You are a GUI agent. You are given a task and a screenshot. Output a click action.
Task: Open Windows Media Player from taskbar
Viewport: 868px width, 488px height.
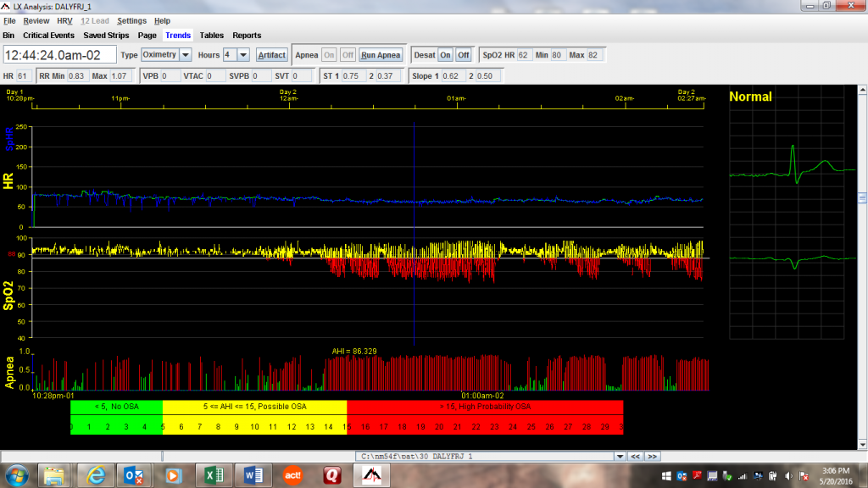tap(173, 476)
